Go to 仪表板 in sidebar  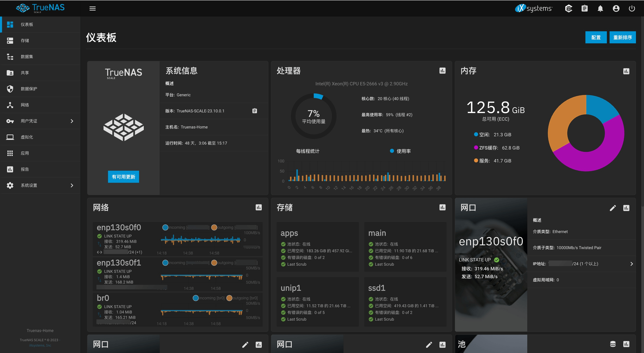(40, 25)
